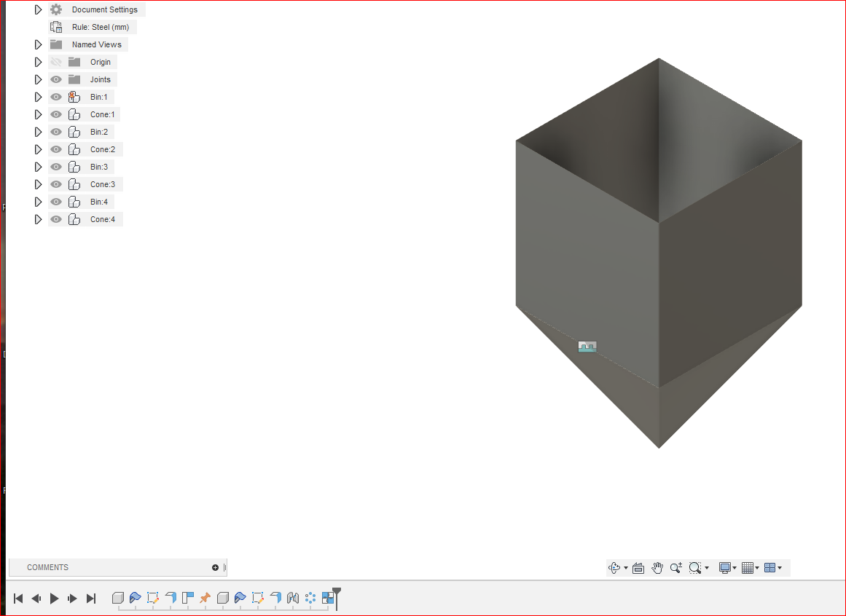Image resolution: width=846 pixels, height=616 pixels.
Task: Open the Orbit type dropdown arrow
Action: click(x=625, y=568)
